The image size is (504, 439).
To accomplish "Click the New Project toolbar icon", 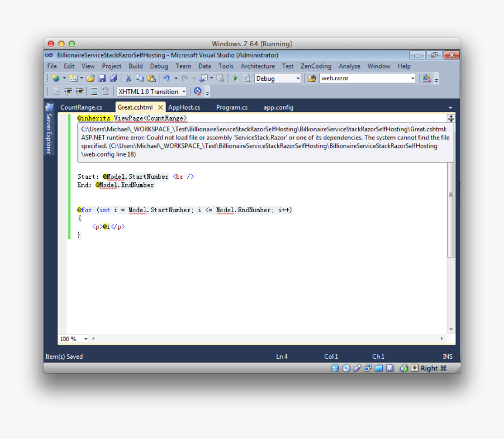I will point(56,78).
